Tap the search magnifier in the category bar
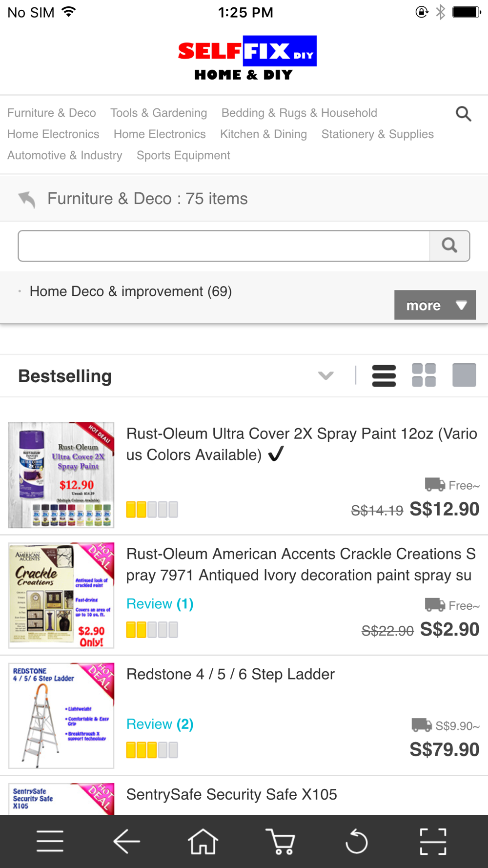Screen dimensions: 488x868 [x=463, y=114]
